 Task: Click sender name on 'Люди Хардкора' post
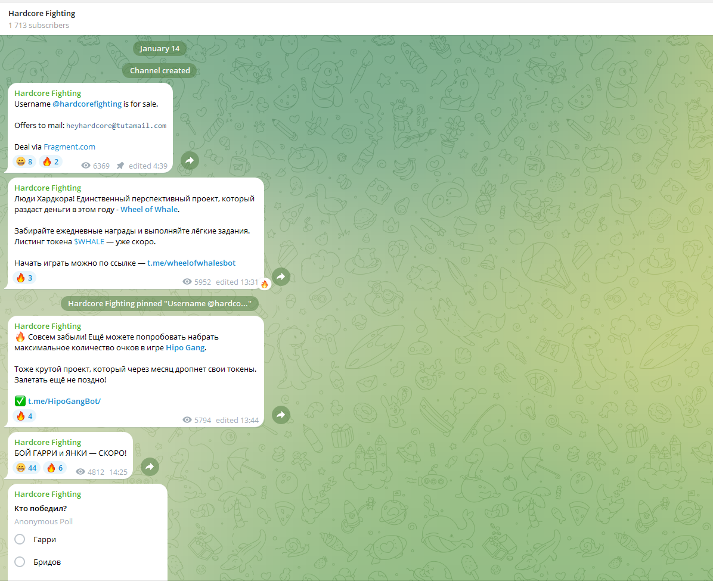pos(48,188)
